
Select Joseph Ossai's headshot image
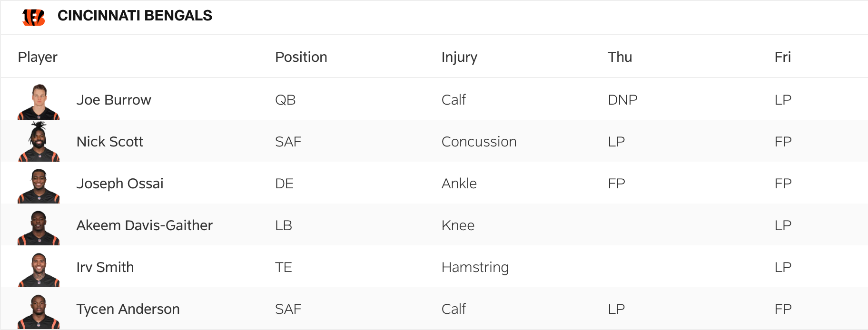(x=39, y=186)
